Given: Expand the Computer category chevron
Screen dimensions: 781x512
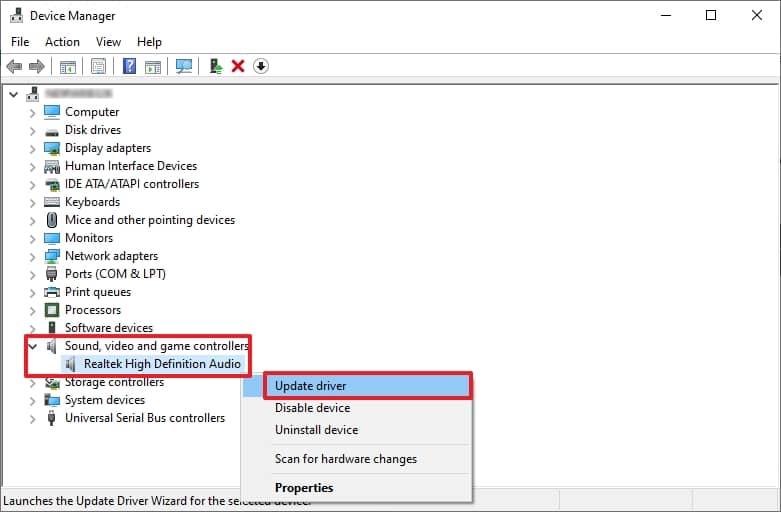Looking at the screenshot, I should pos(32,113).
